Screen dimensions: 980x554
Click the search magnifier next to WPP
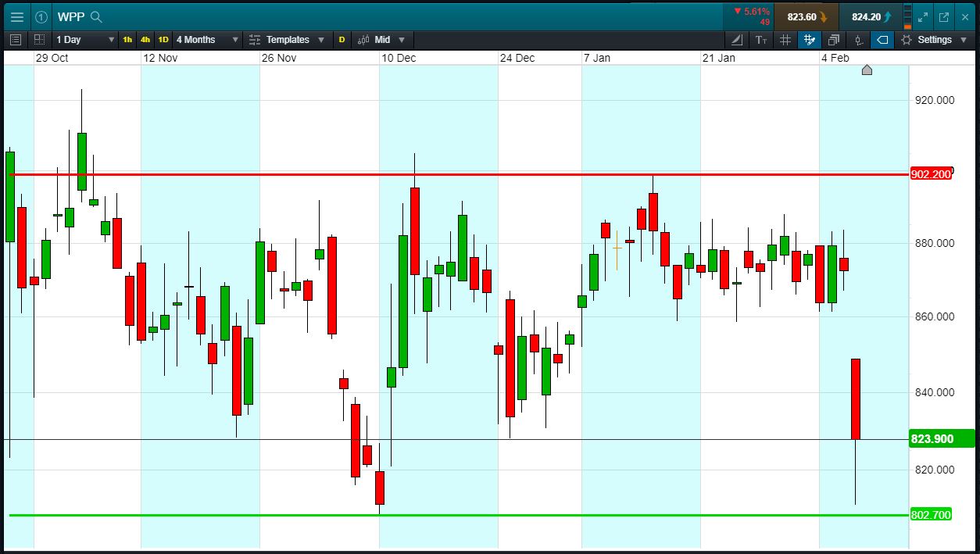(96, 16)
